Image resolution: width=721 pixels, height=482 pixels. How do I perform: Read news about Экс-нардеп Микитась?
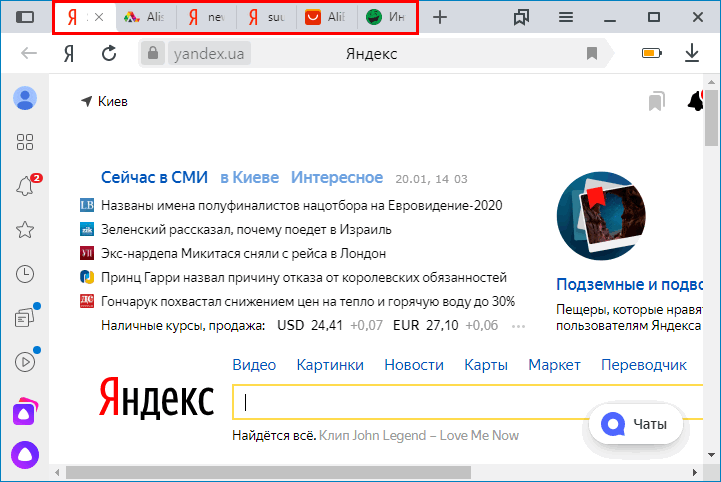tap(243, 253)
